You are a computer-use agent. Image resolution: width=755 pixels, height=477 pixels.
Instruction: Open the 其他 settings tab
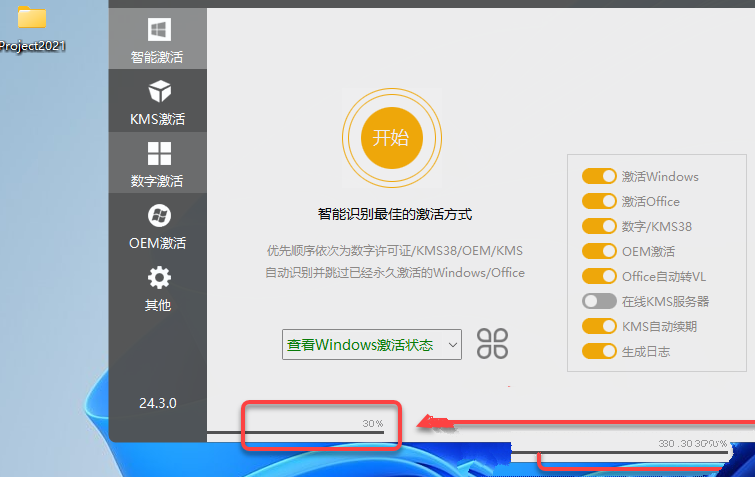point(158,286)
